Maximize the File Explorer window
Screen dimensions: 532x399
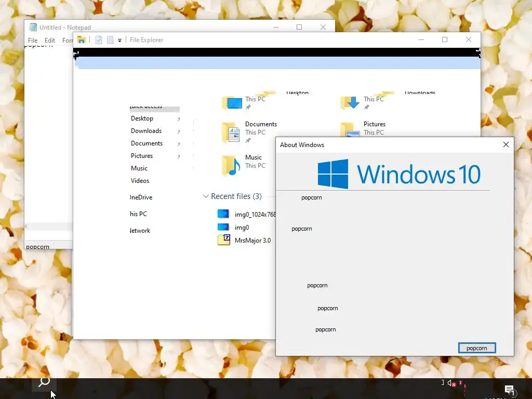point(445,39)
